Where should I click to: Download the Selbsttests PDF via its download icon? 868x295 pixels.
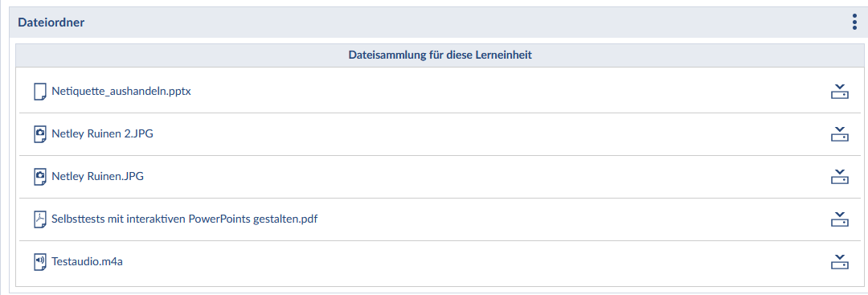point(840,219)
